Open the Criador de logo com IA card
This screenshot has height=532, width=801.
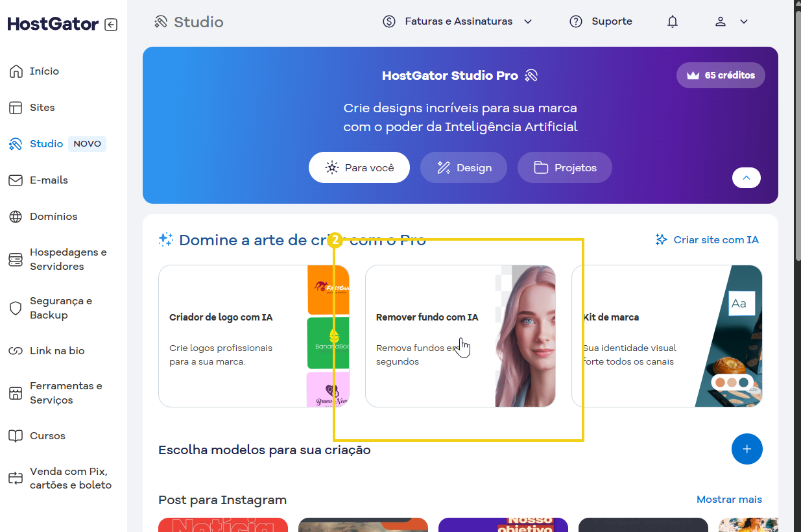[254, 336]
